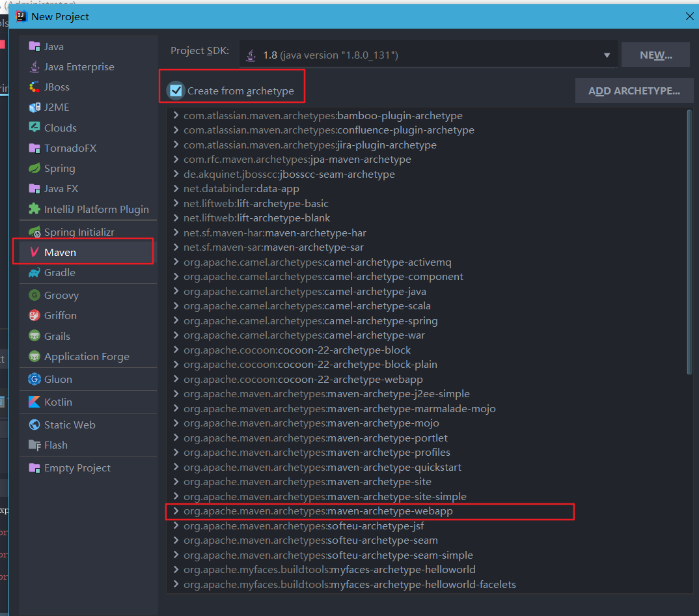Click the Empty Project folder icon
The image size is (699, 616).
[34, 468]
